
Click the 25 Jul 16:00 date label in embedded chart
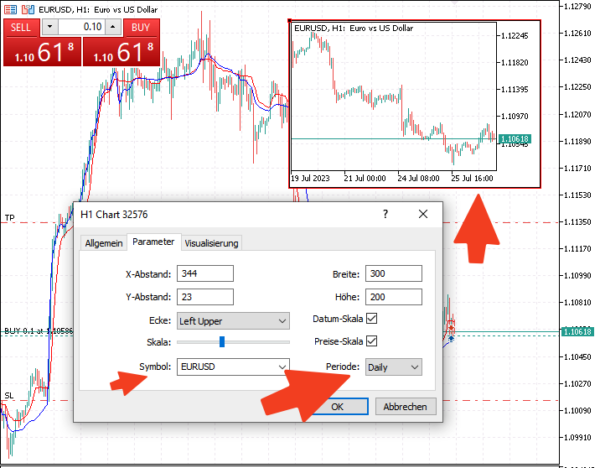point(472,178)
